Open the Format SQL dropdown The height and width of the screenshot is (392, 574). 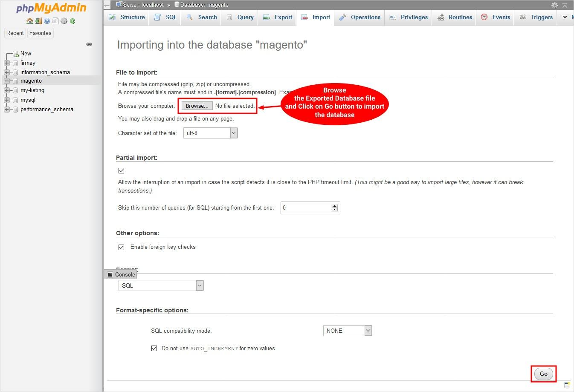click(161, 285)
